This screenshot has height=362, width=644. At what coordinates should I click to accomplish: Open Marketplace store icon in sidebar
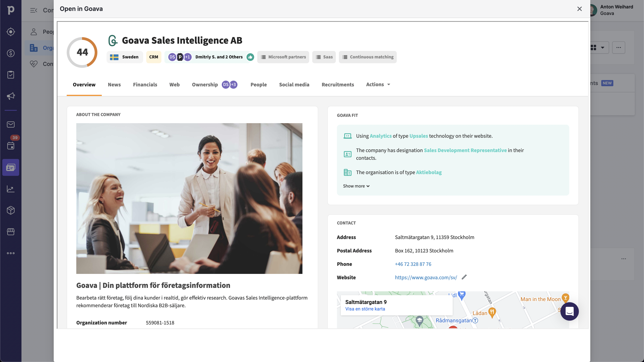[x=11, y=232]
